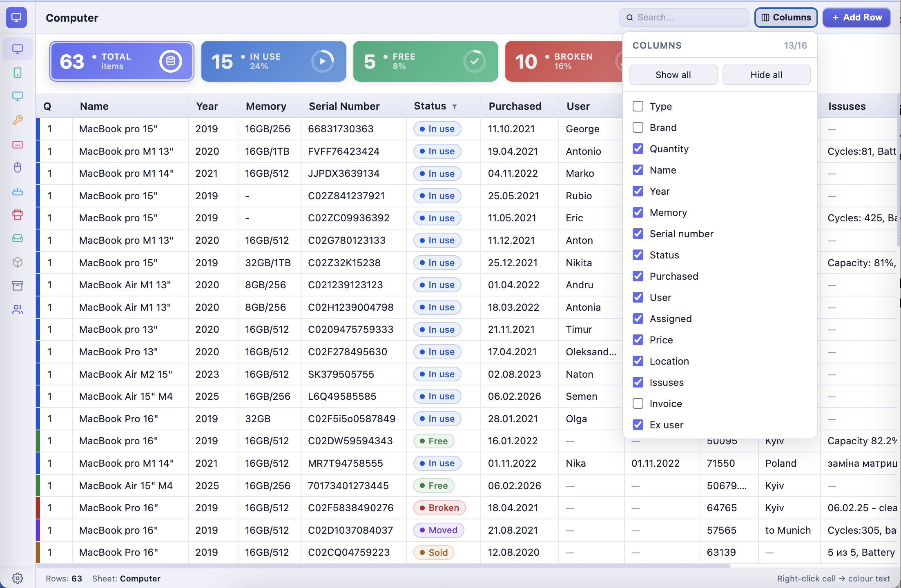Open the teal sofa furniture sheet icon
901x588 pixels.
18,238
